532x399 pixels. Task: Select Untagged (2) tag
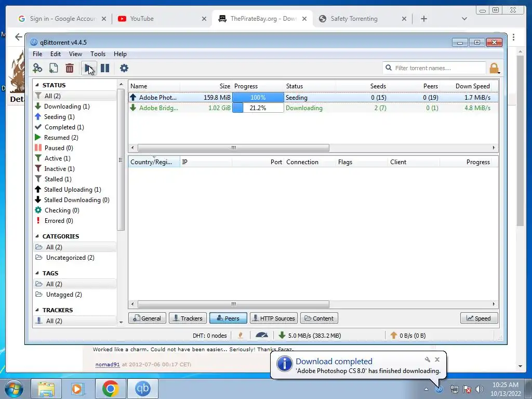point(75,295)
